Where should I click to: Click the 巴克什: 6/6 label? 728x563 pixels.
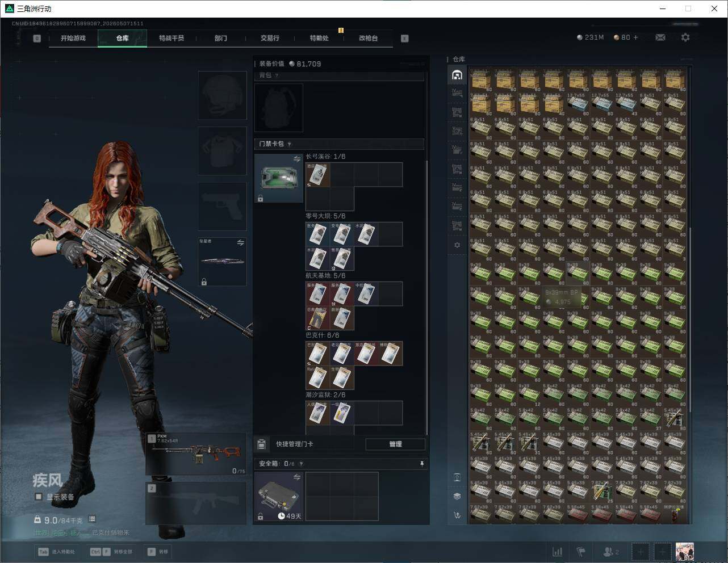pyautogui.click(x=322, y=335)
